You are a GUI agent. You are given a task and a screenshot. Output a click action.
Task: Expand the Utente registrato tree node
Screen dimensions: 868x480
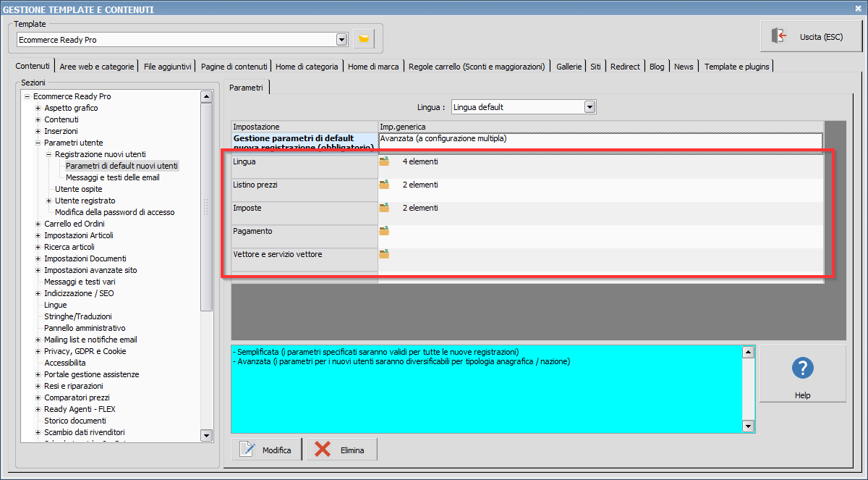[x=48, y=201]
